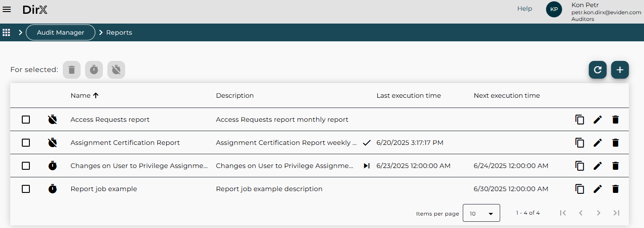Expand the breadcrumb chevron before Audit Manager
Screen dimensions: 644x228
coord(20,32)
